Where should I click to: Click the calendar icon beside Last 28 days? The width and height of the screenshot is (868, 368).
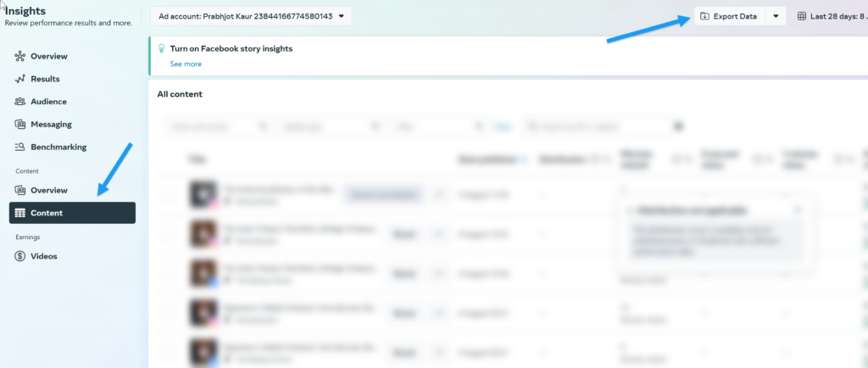coord(802,16)
